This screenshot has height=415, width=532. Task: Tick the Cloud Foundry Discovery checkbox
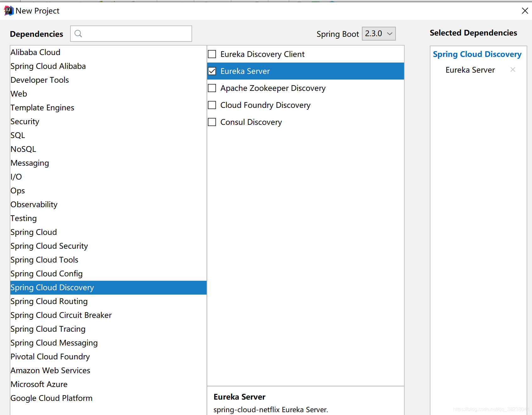[x=212, y=105]
